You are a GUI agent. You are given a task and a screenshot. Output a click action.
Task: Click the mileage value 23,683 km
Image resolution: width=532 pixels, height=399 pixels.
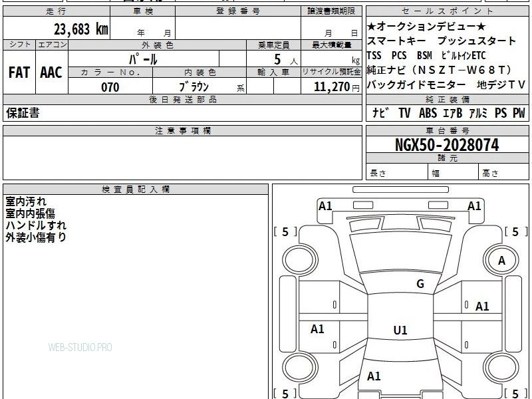coord(80,29)
